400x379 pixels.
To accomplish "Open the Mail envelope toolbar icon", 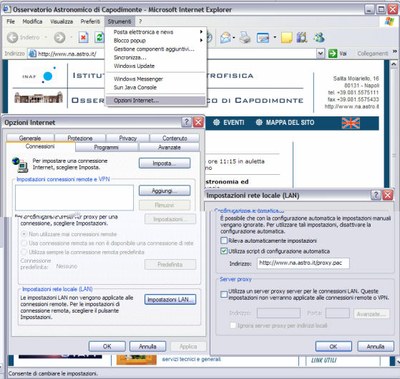I will [x=226, y=37].
